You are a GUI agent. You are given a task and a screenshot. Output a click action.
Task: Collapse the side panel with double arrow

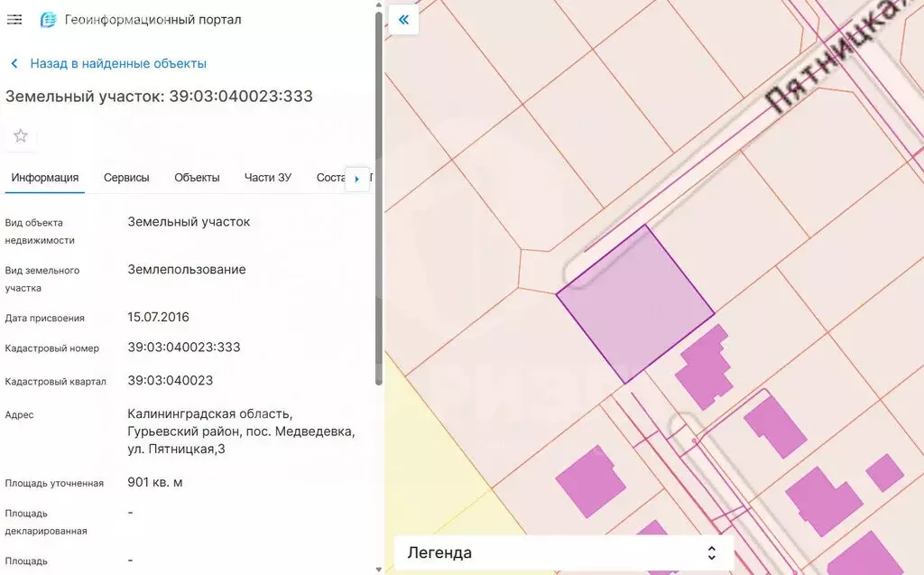pos(403,19)
